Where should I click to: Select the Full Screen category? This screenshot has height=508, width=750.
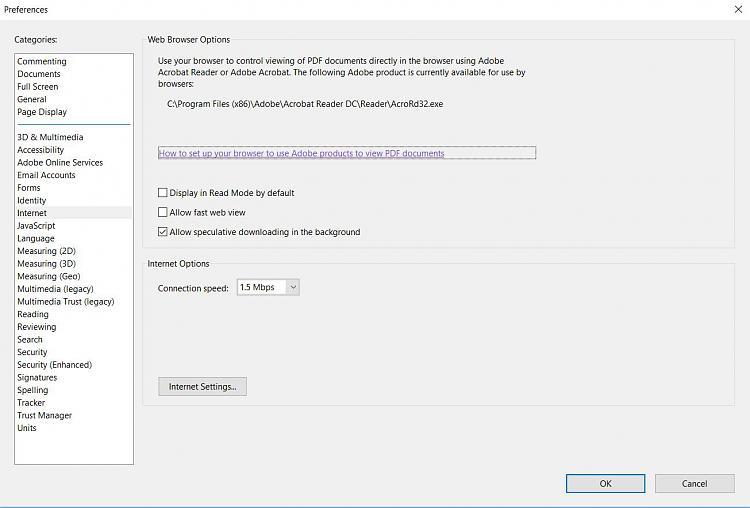coord(37,87)
